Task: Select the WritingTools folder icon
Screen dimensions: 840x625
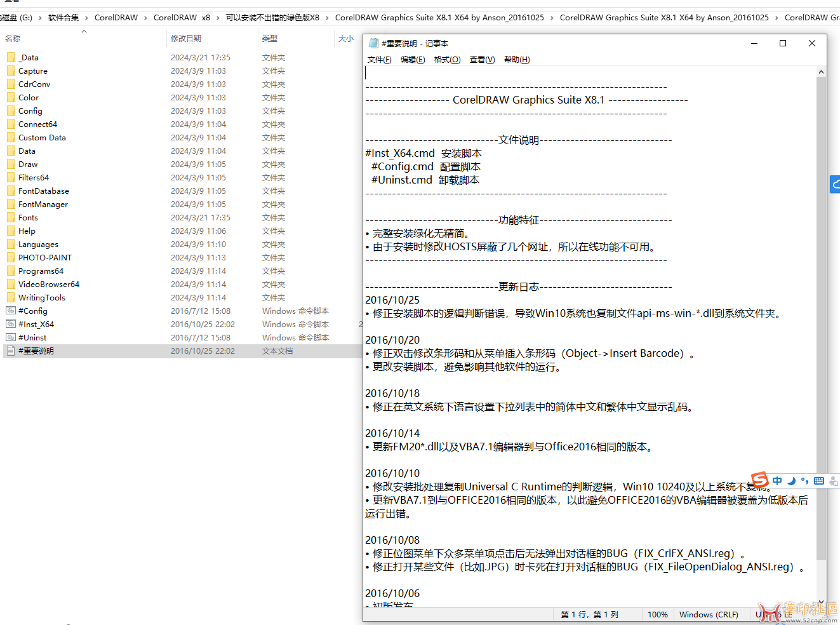Action: coord(11,297)
